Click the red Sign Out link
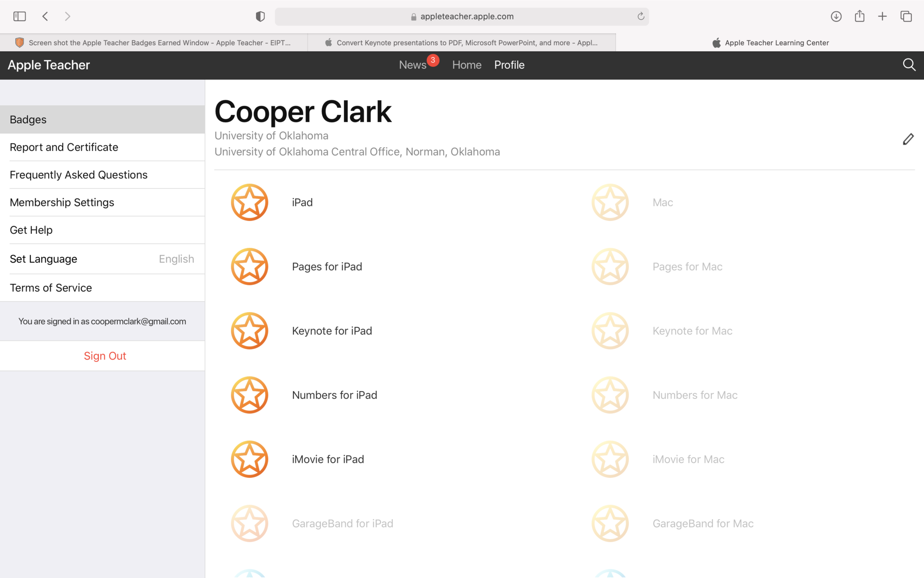The image size is (924, 578). (x=105, y=356)
